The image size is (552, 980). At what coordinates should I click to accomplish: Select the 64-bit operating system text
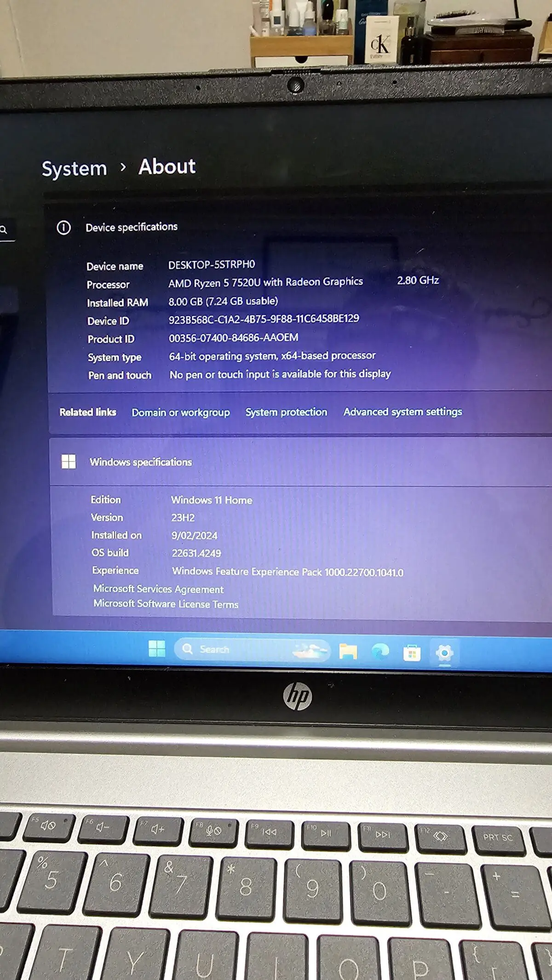[x=272, y=356]
